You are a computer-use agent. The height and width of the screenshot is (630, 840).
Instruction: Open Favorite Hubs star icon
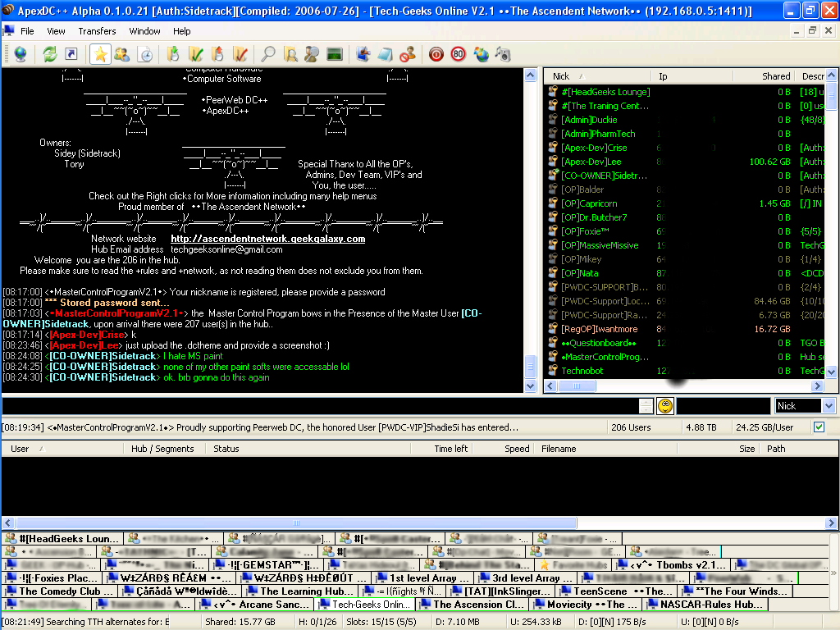(100, 54)
